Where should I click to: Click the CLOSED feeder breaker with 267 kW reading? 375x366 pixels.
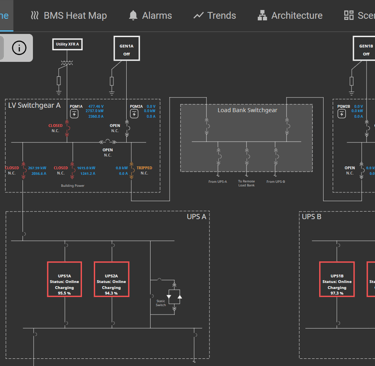click(23, 170)
